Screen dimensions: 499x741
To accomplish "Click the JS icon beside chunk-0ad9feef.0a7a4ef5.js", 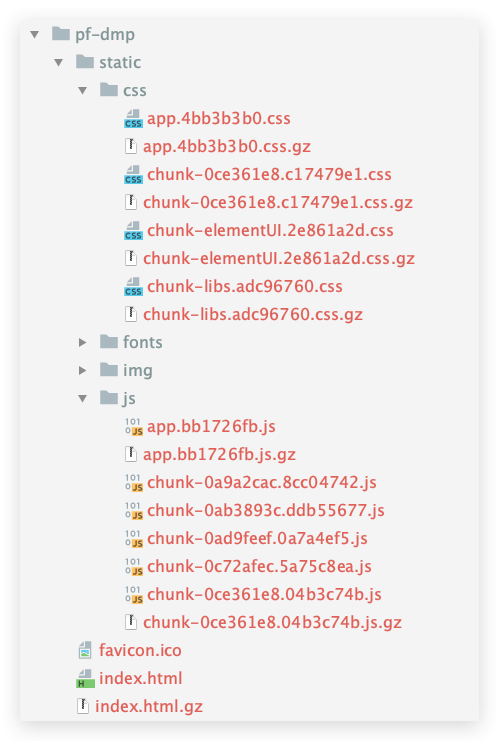I will [134, 538].
